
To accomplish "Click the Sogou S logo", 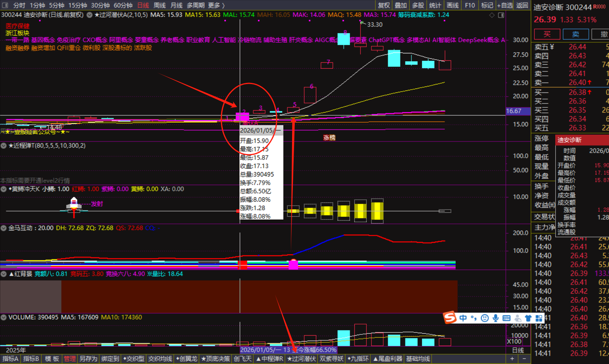I will click(x=450, y=317).
